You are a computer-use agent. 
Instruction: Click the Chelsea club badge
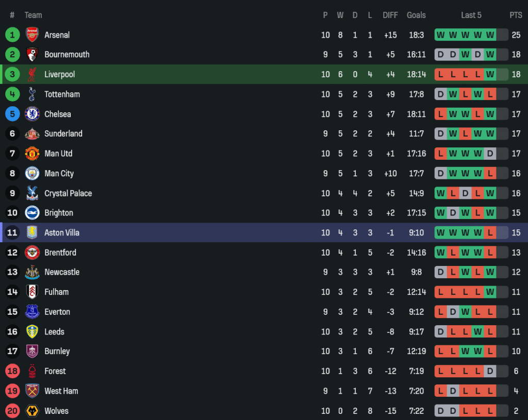[x=32, y=114]
